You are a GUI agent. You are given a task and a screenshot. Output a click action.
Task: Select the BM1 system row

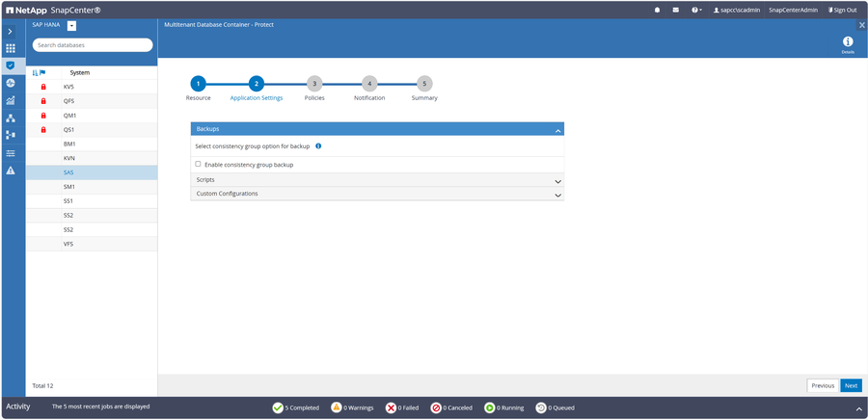[92, 144]
